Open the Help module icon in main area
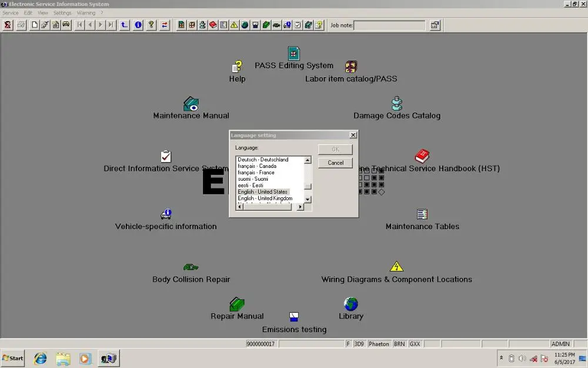The height and width of the screenshot is (368, 588). click(x=237, y=72)
